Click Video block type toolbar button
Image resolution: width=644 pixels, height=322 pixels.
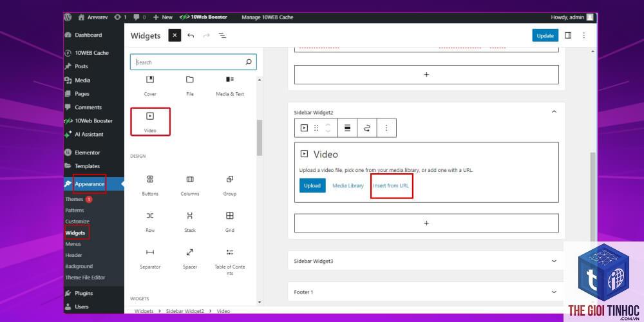coord(304,128)
